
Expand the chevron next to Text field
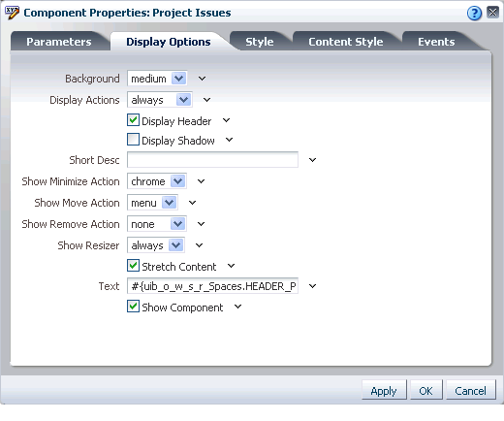(x=312, y=286)
